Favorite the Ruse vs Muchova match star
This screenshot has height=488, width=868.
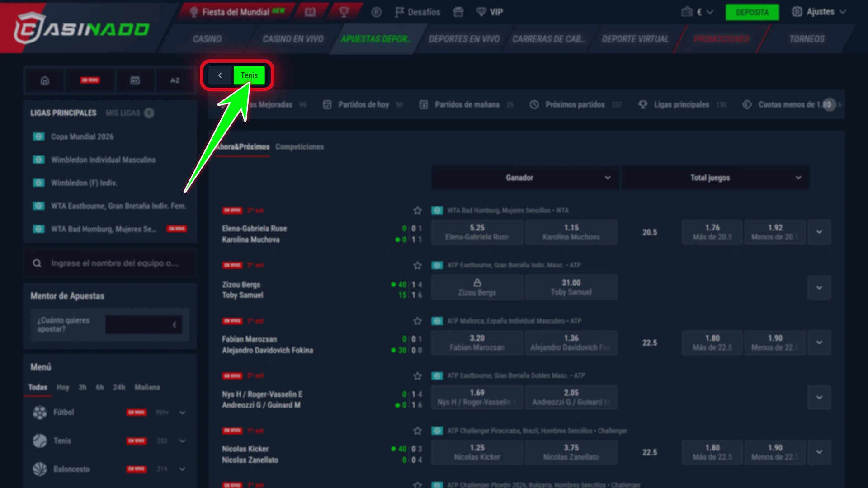click(417, 211)
